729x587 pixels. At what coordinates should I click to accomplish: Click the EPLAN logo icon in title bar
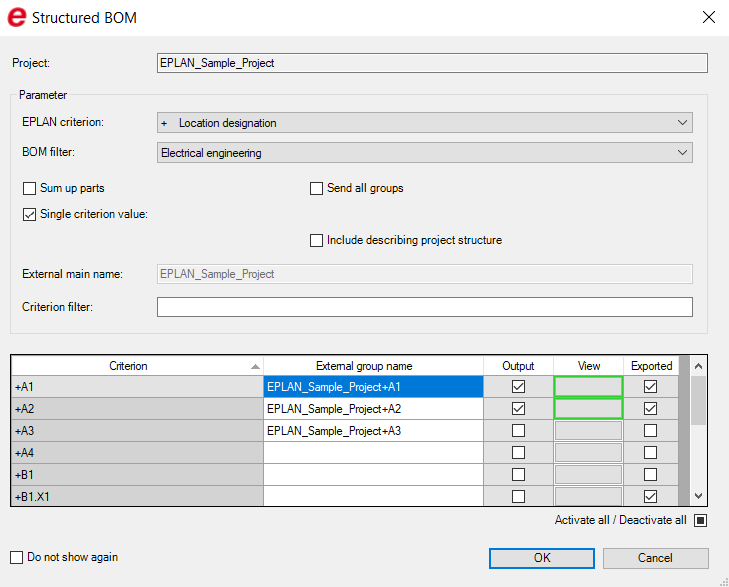[x=17, y=17]
